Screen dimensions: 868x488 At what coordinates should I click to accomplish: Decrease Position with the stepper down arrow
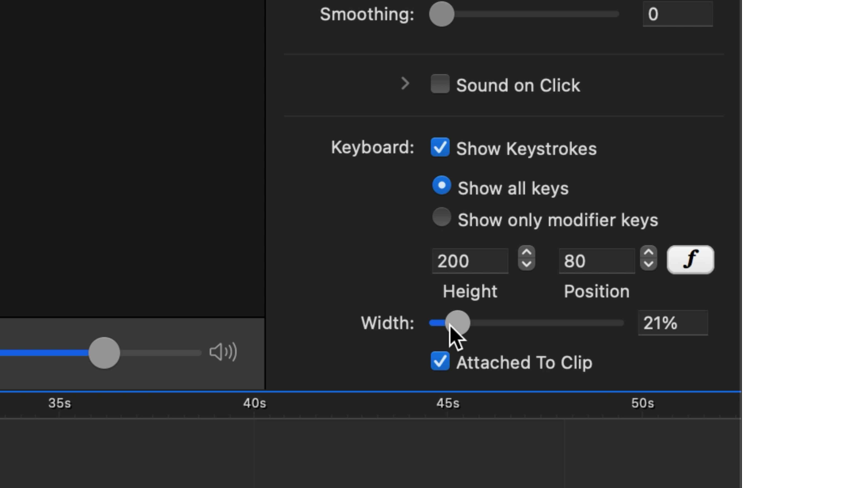tap(649, 264)
